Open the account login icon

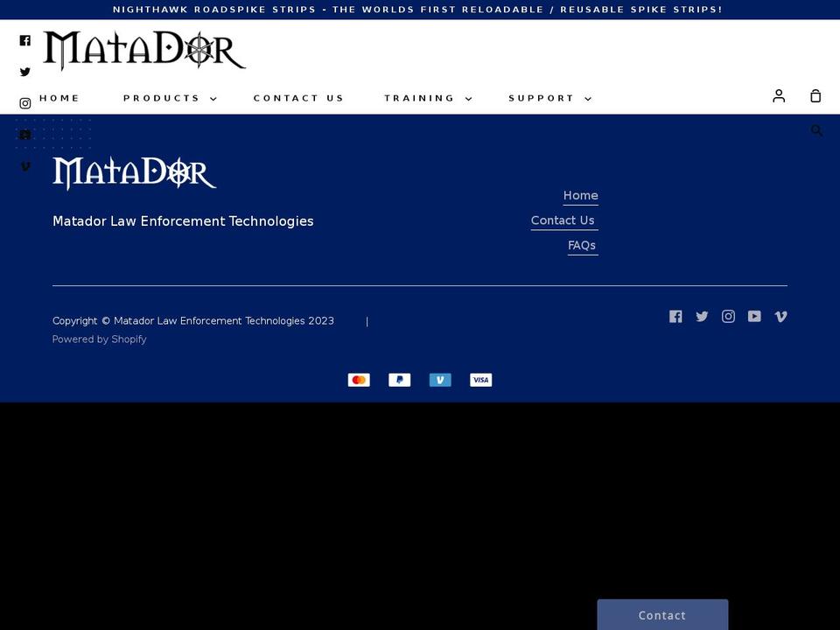click(x=779, y=96)
